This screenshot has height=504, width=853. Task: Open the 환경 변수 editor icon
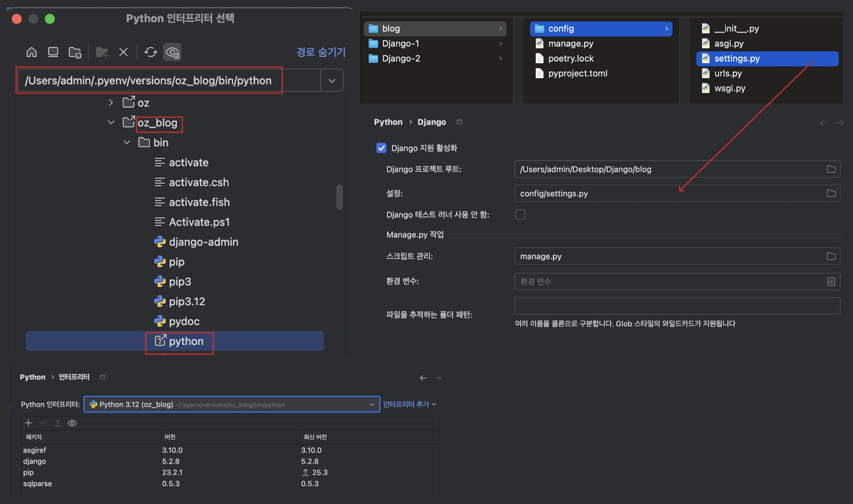point(831,281)
